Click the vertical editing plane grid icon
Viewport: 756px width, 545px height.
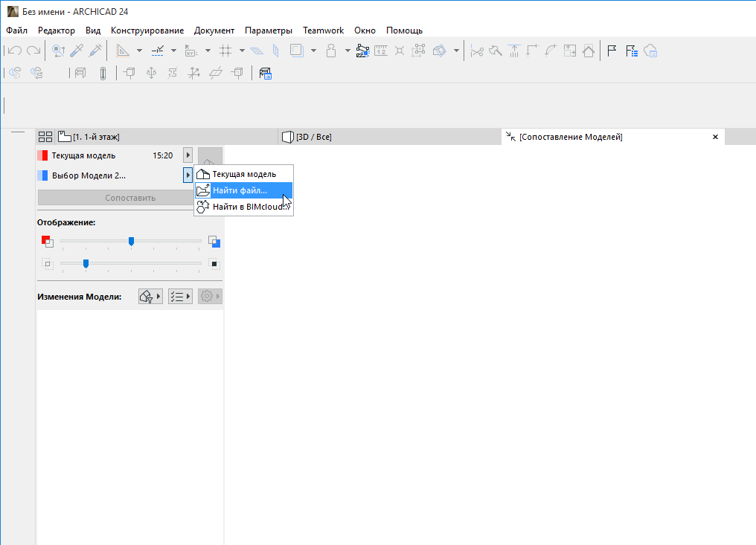pyautogui.click(x=276, y=51)
